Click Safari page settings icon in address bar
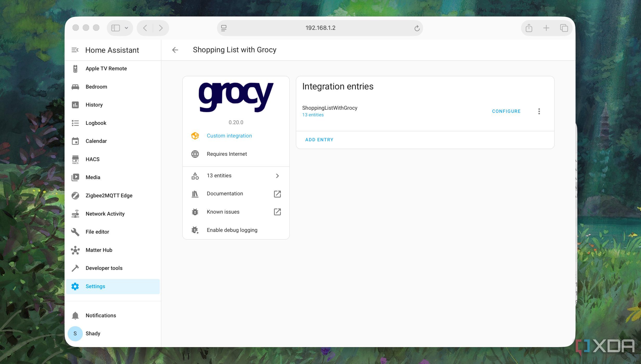The width and height of the screenshot is (641, 364). [x=224, y=28]
